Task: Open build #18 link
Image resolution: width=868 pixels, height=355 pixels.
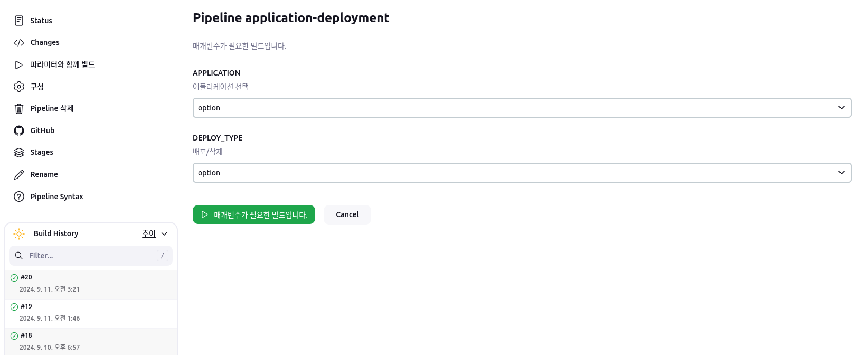Action: click(x=26, y=335)
